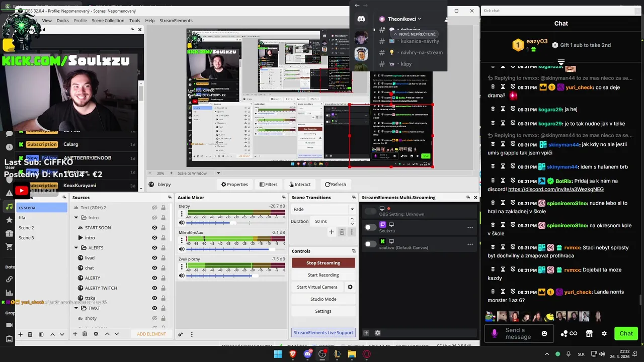Viewport: 644px width, 362px height.
Task: Hide the START SOON source
Action: [154, 228]
